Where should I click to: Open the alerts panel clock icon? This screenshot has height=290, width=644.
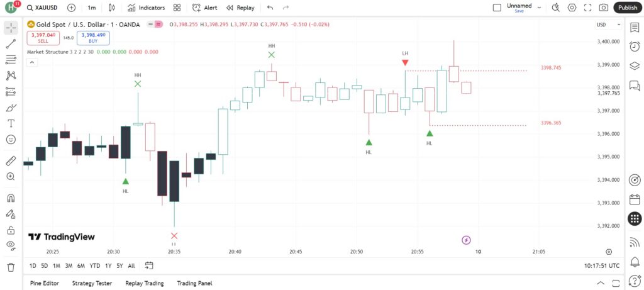click(635, 47)
